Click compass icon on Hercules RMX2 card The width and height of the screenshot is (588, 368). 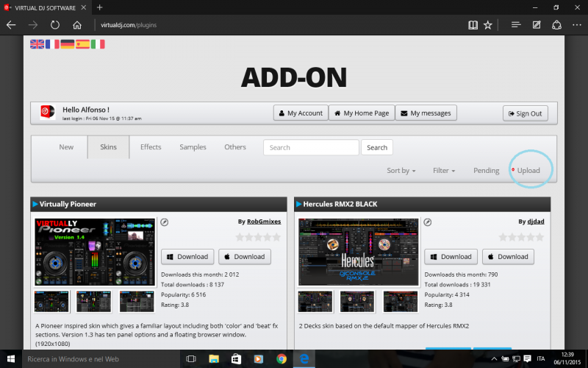[x=428, y=222]
